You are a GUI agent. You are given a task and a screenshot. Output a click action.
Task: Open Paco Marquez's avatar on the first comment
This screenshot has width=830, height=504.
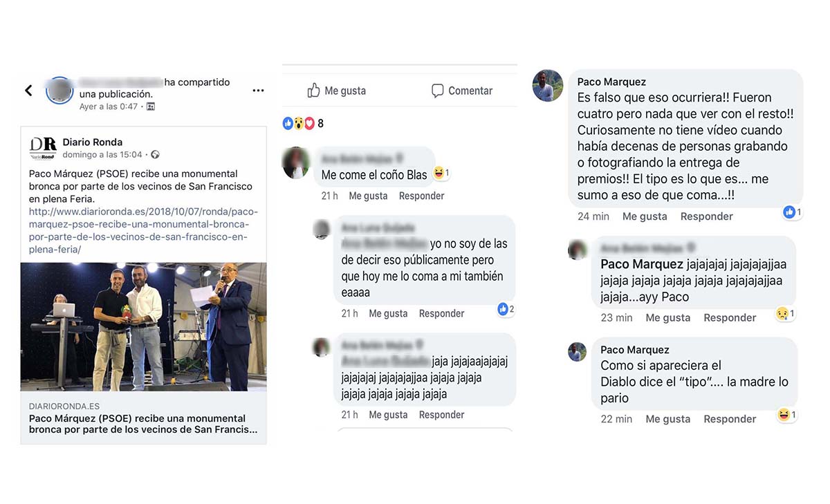[x=547, y=86]
